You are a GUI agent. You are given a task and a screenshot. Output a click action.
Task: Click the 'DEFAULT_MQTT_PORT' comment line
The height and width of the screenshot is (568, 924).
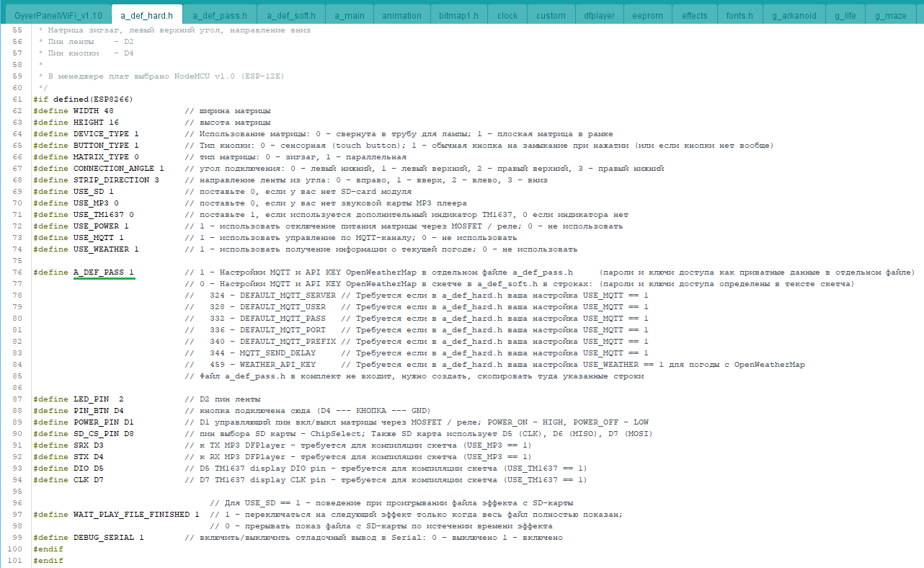(417, 330)
